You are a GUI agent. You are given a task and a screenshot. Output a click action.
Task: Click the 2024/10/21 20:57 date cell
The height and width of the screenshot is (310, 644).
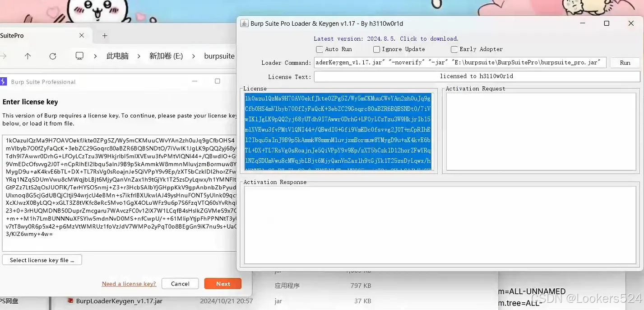[227, 301]
